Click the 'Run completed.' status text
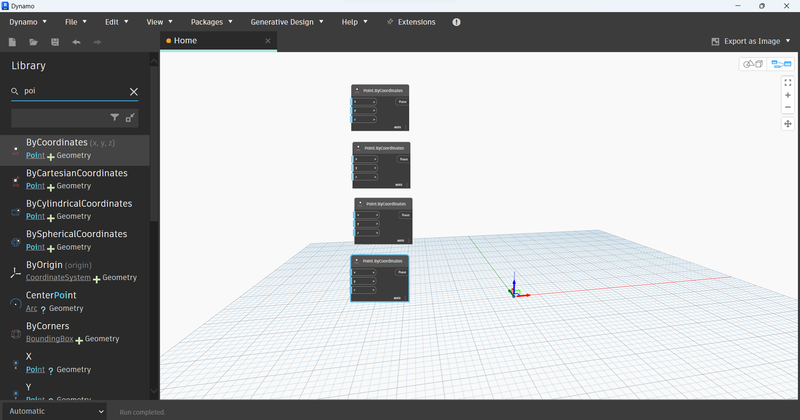The height and width of the screenshot is (420, 800). (x=142, y=412)
